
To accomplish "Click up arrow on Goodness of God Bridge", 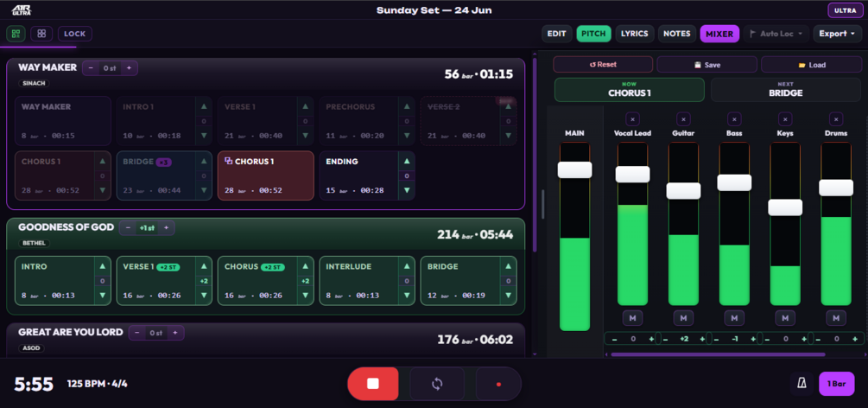I will (509, 266).
